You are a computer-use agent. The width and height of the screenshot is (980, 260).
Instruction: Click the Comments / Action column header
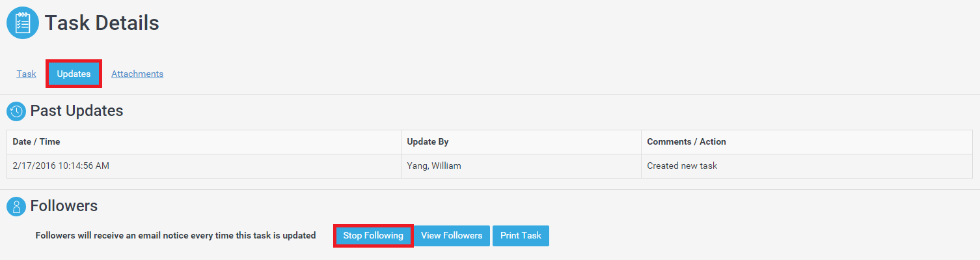(807, 141)
